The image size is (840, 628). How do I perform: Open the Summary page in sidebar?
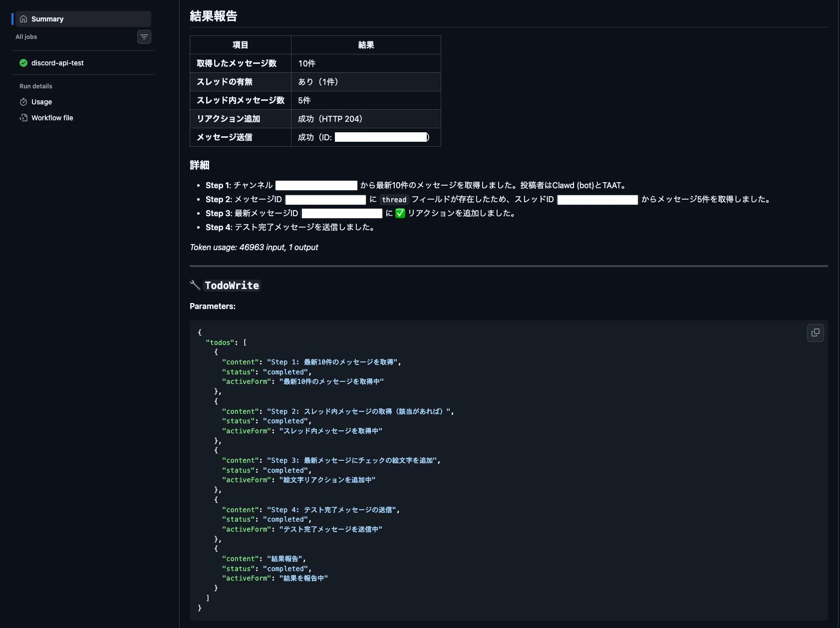tap(83, 19)
